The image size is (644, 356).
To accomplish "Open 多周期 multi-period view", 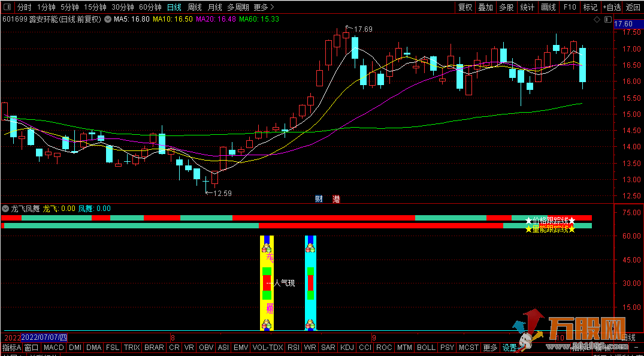I will coord(238,7).
